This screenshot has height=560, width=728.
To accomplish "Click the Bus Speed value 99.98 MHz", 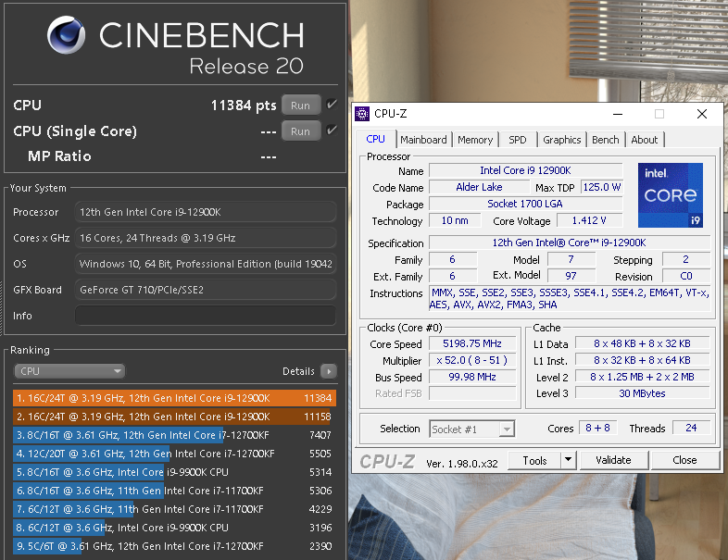I will (x=472, y=377).
